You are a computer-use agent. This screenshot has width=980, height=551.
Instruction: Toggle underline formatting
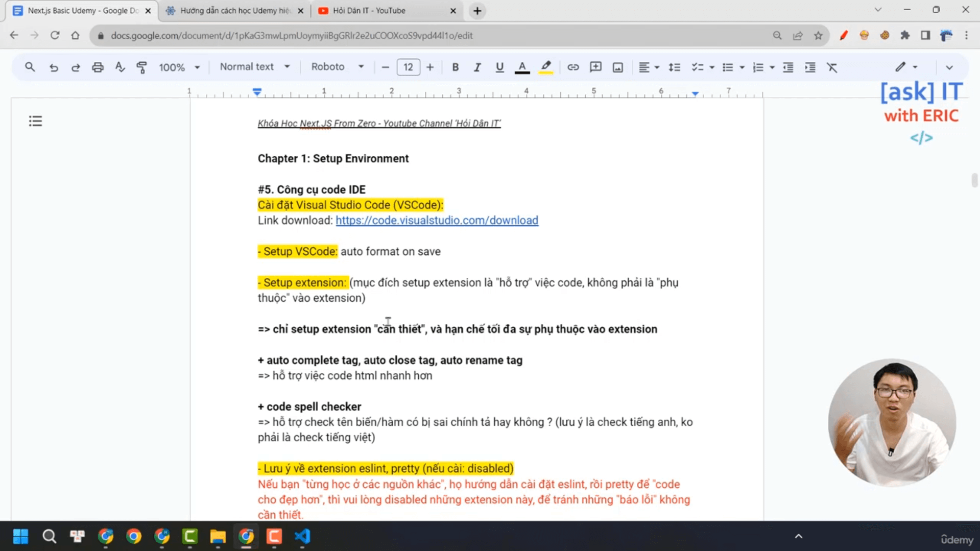[499, 67]
